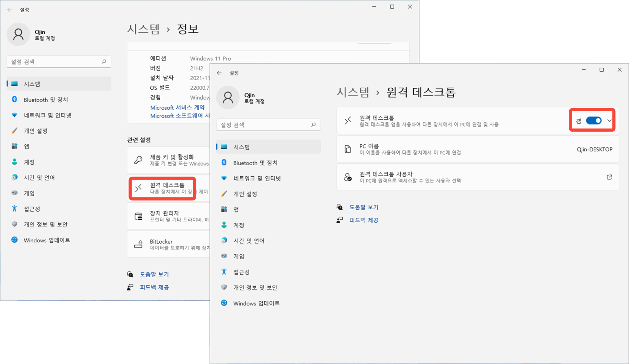Screen dimensions: 629x364
Task: Click 시스템 breadcrumb in remote desktop header
Action: click(x=353, y=93)
